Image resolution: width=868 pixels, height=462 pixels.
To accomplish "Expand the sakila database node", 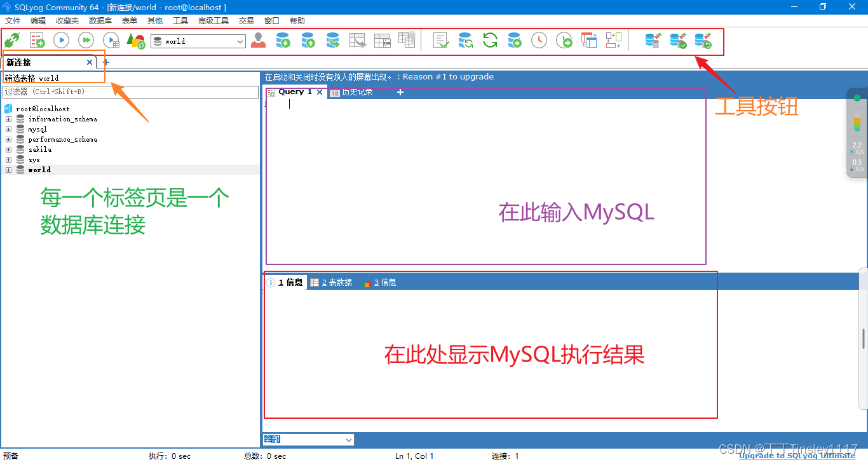I will [x=9, y=149].
